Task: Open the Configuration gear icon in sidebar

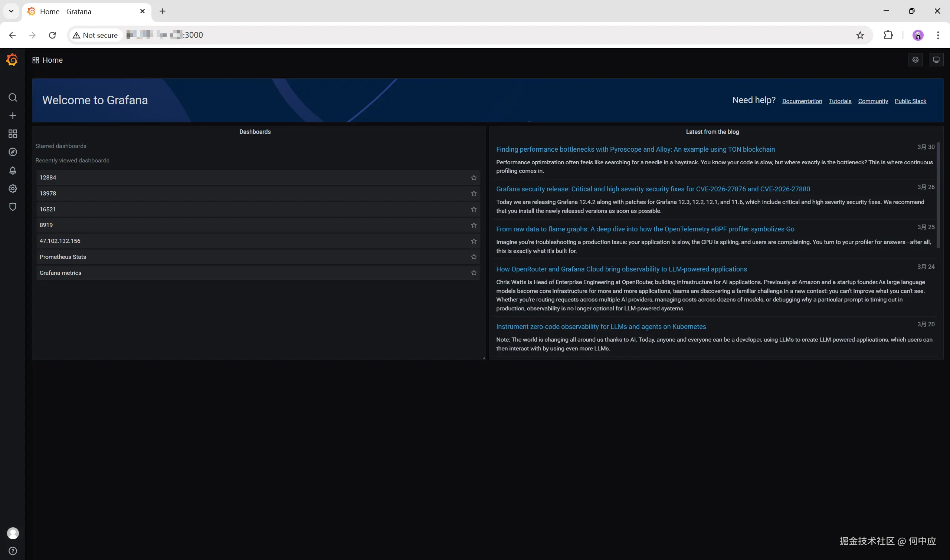Action: pyautogui.click(x=13, y=188)
